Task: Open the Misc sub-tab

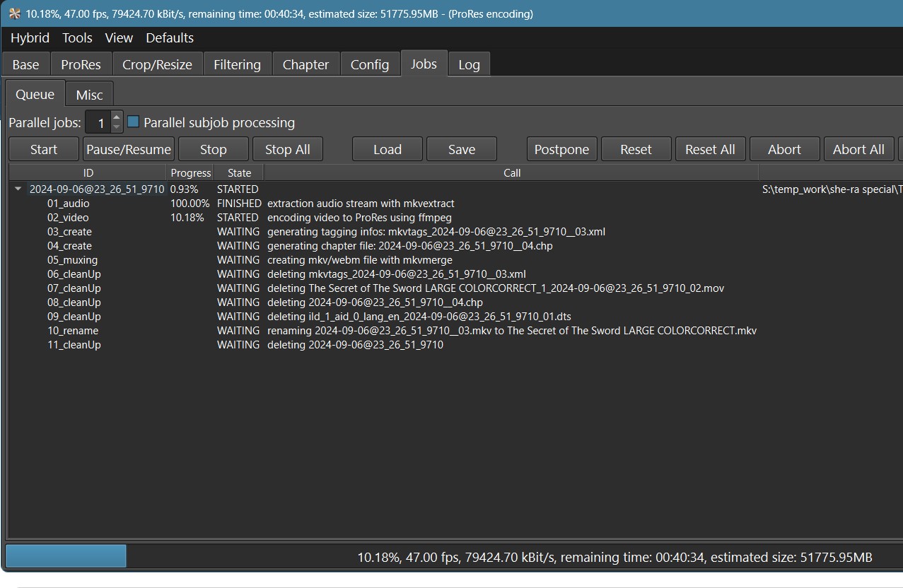Action: point(89,95)
